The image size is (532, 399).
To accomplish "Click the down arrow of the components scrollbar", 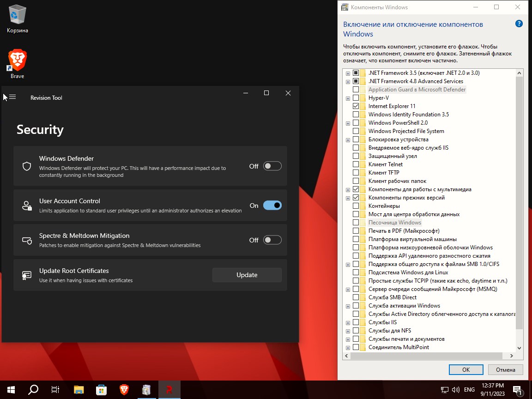I will pyautogui.click(x=520, y=348).
